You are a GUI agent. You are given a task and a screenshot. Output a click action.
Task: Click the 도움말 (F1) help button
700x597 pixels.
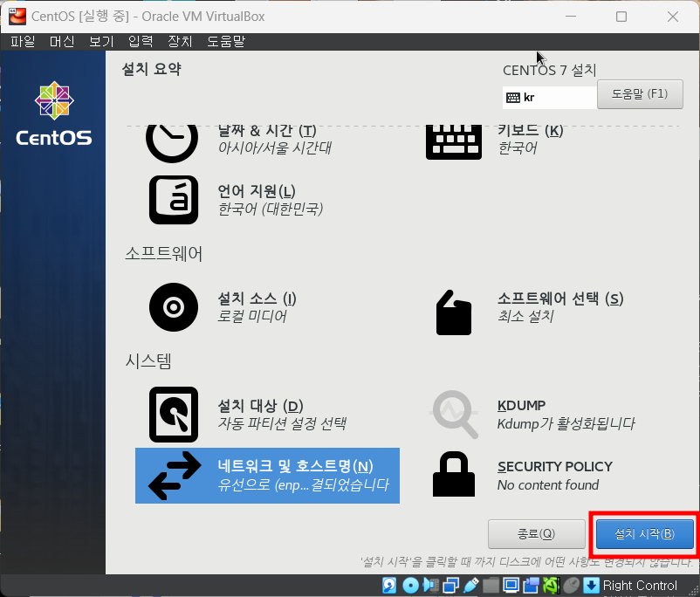coord(640,94)
